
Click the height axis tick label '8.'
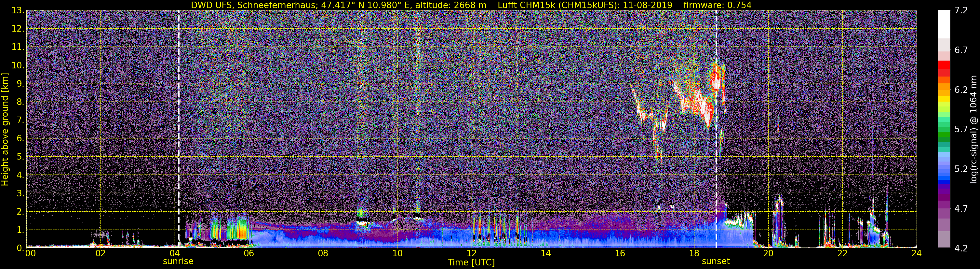[20, 102]
